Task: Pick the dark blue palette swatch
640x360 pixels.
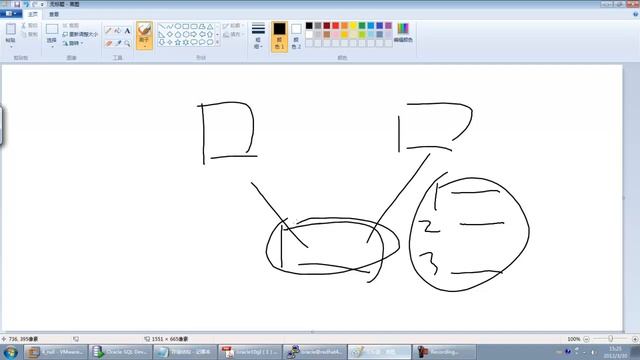Action: tap(380, 26)
